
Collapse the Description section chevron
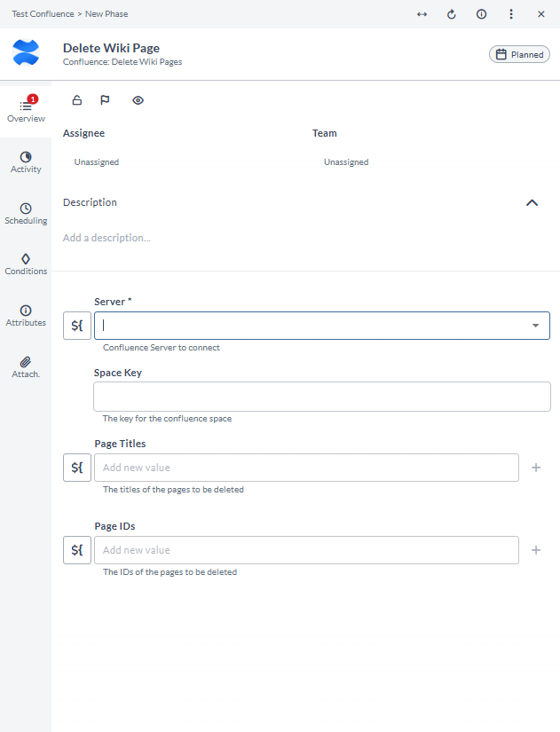pos(532,202)
